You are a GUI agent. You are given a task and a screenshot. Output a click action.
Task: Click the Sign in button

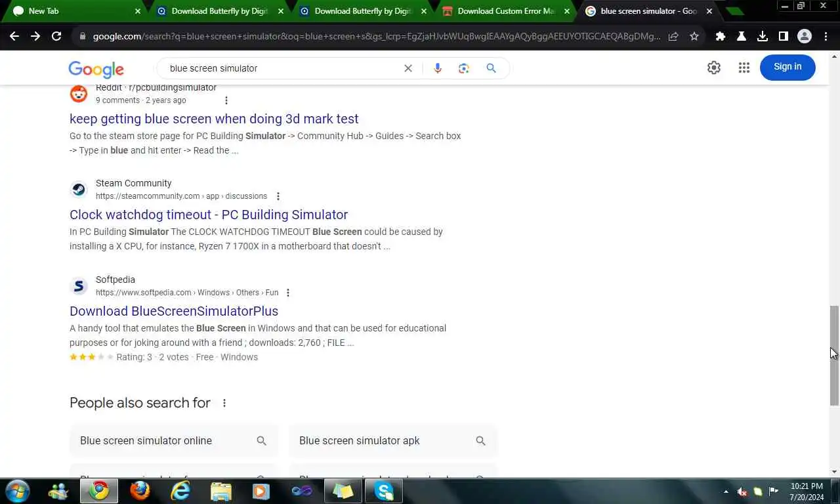tap(787, 67)
